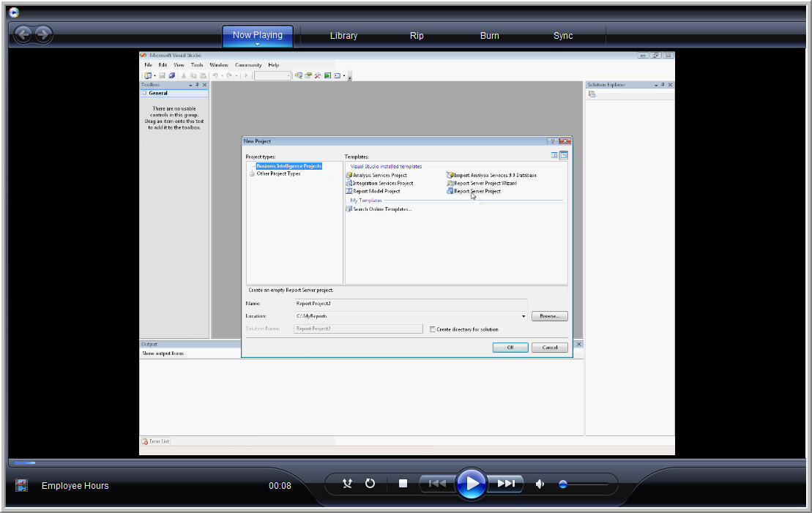Click Search Online Templates
This screenshot has width=812, height=513.
(x=379, y=209)
